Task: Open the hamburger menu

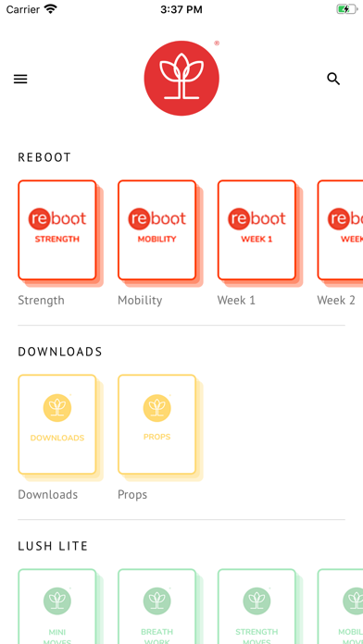Action: [x=20, y=79]
